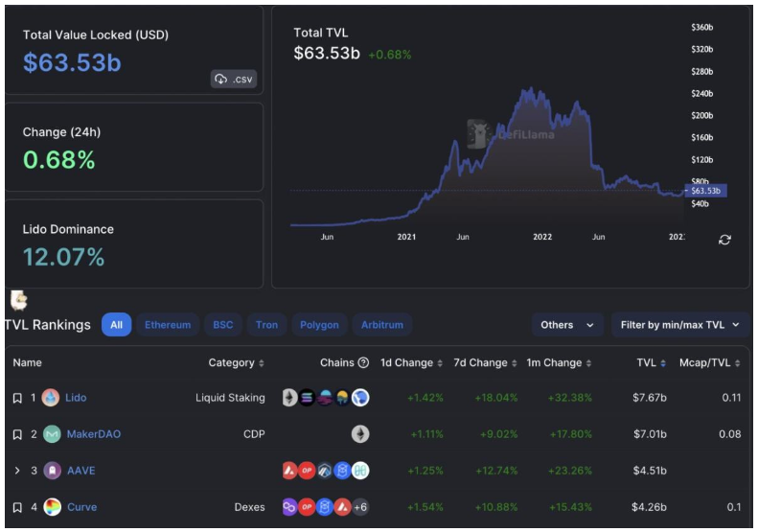Click Solana chain icon in Lido row
The width and height of the screenshot is (758, 532).
tap(307, 398)
